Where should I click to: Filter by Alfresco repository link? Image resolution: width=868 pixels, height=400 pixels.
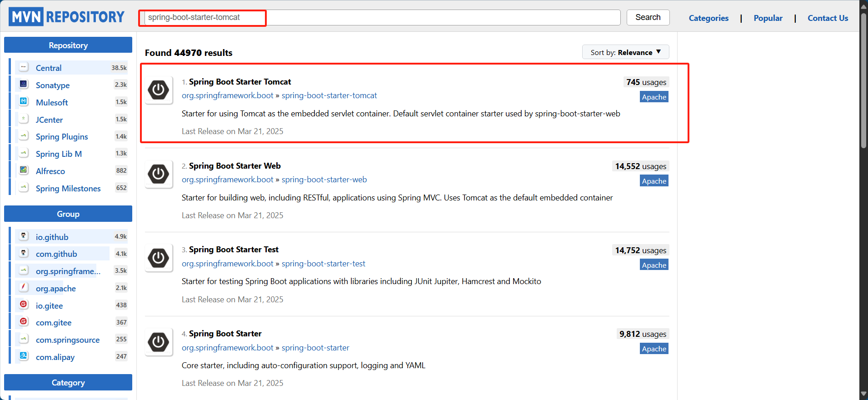[x=50, y=171]
